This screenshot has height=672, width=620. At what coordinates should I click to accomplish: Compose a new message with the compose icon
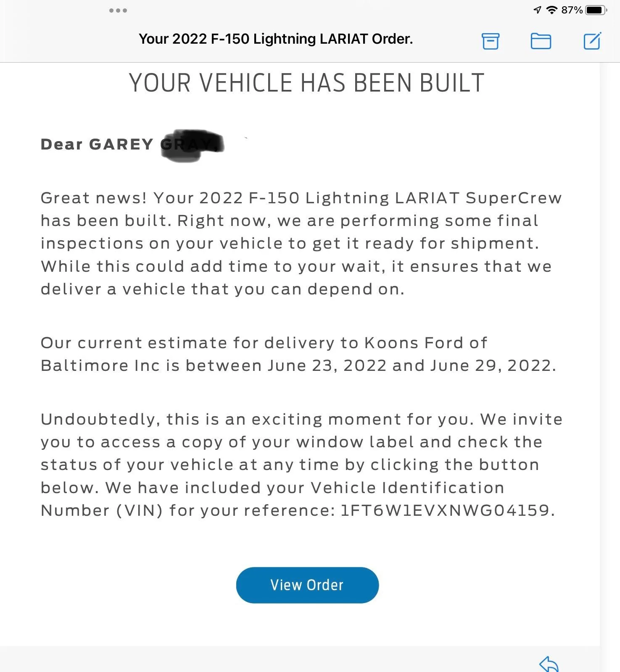[x=593, y=41]
